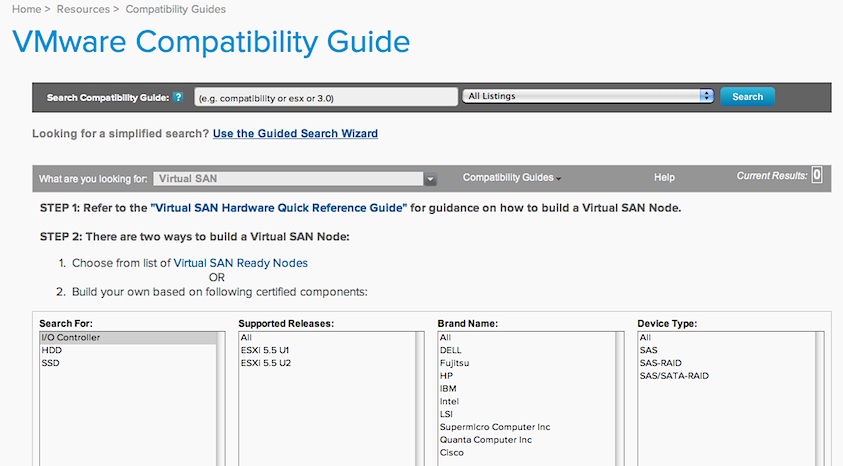
Task: Click the search compatibility guide text field
Action: point(325,97)
